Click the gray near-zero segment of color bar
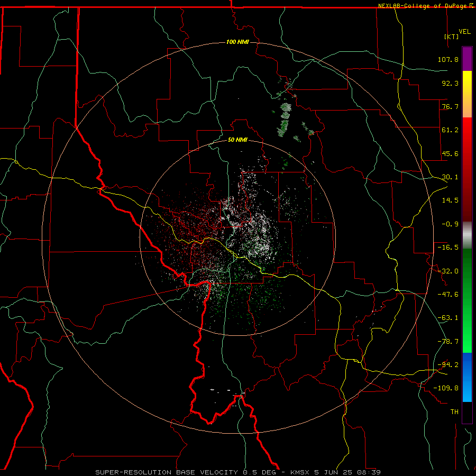The width and height of the screenshot is (476, 476). click(467, 235)
